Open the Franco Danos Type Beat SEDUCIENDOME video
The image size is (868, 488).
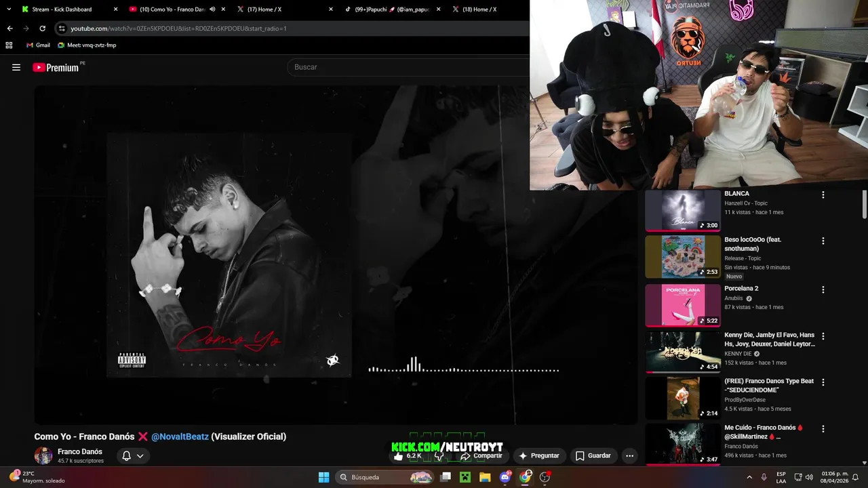[683, 398]
